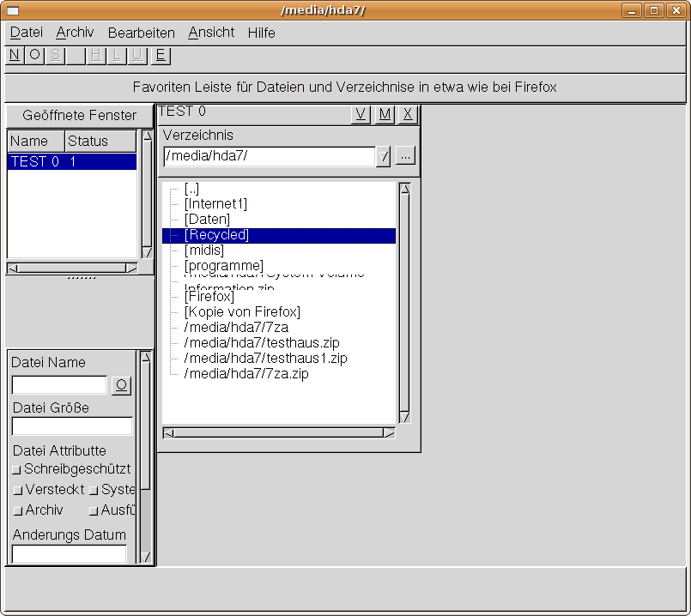Toggle the Versteckt checkbox
The height and width of the screenshot is (616, 691).
point(17,490)
